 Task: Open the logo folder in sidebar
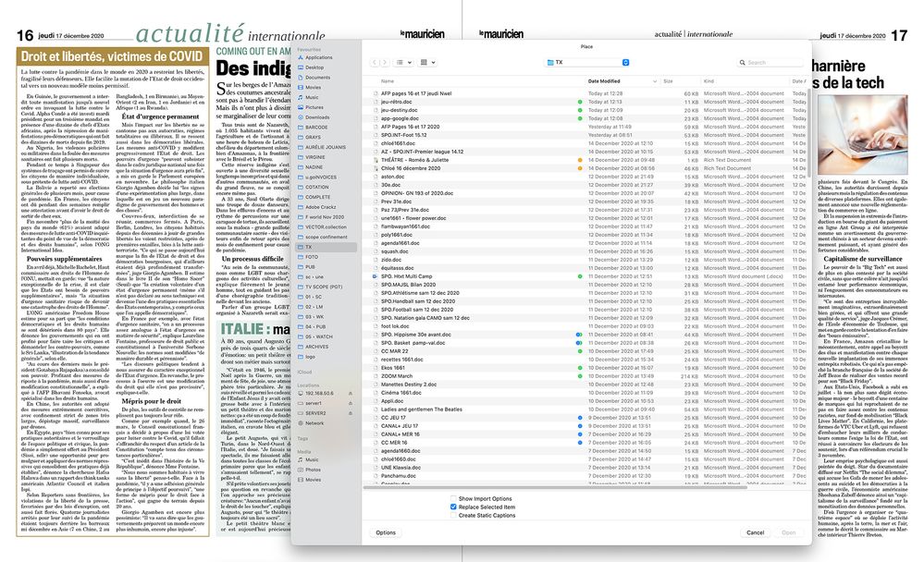tap(310, 357)
